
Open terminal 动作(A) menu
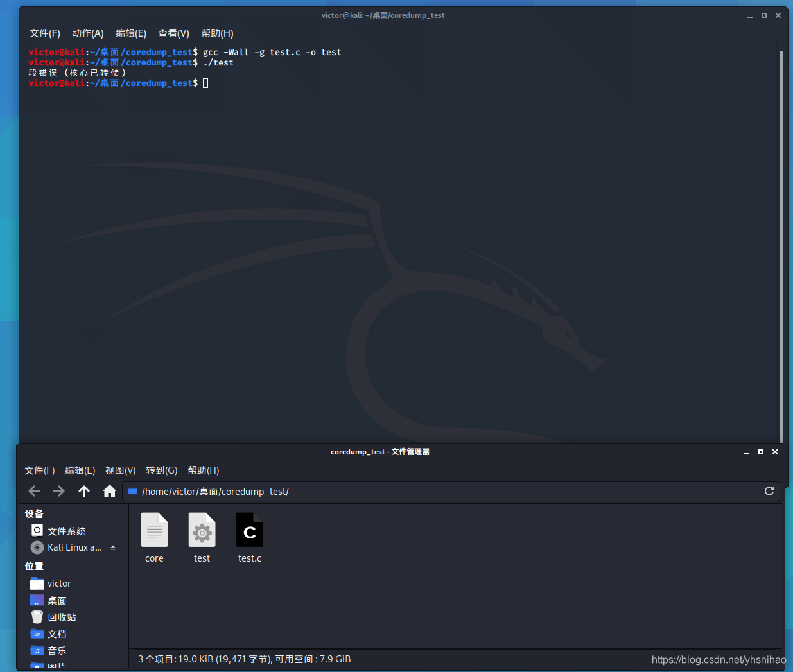(x=88, y=33)
